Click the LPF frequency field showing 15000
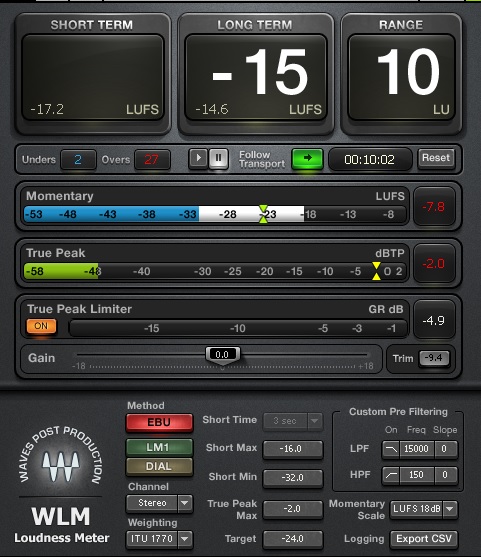The height and width of the screenshot is (557, 481). [417, 449]
